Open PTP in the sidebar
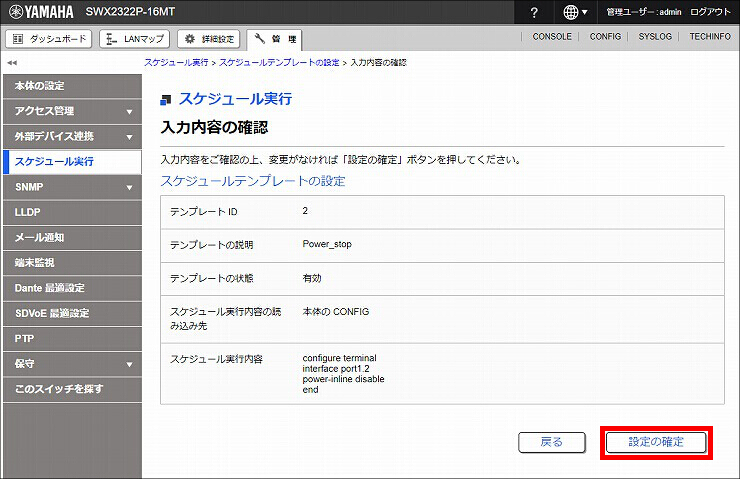This screenshot has width=740, height=479. [72, 338]
